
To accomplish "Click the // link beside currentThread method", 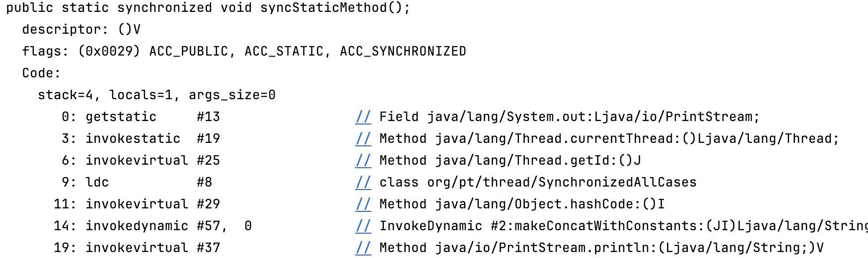I will (x=363, y=139).
